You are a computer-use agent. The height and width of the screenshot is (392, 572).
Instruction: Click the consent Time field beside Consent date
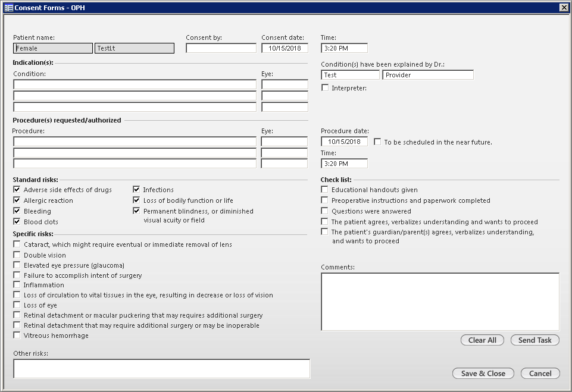pos(344,48)
